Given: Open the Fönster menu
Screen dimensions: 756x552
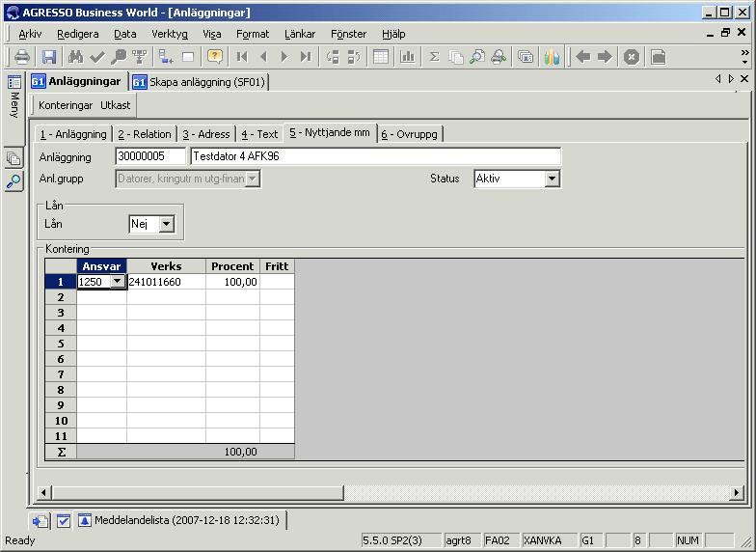Looking at the screenshot, I should 349,34.
